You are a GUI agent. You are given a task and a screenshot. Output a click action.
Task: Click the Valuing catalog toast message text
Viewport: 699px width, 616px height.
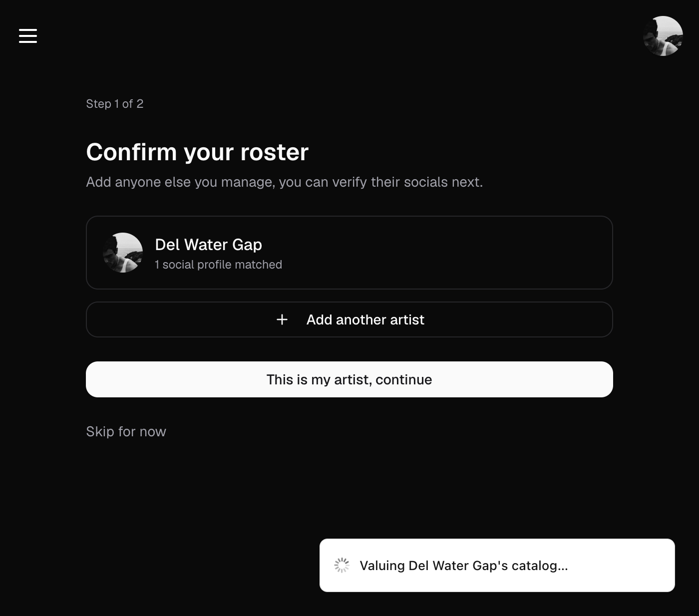pos(464,566)
